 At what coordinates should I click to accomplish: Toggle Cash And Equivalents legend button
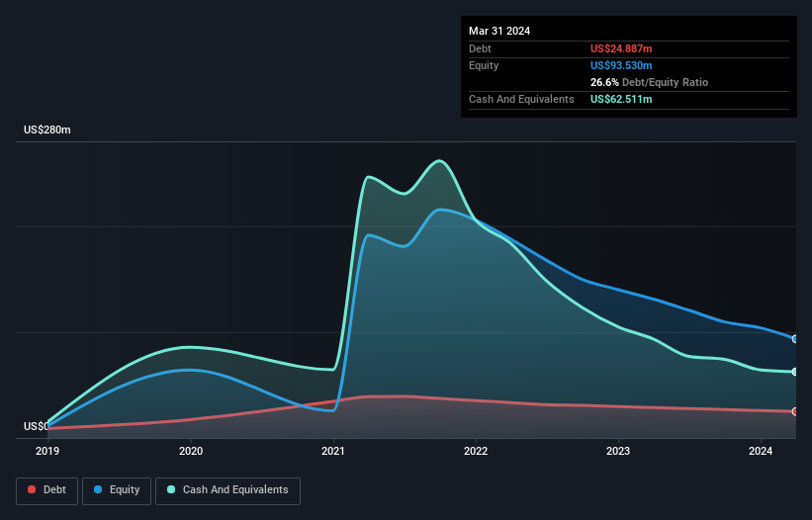[x=227, y=490]
